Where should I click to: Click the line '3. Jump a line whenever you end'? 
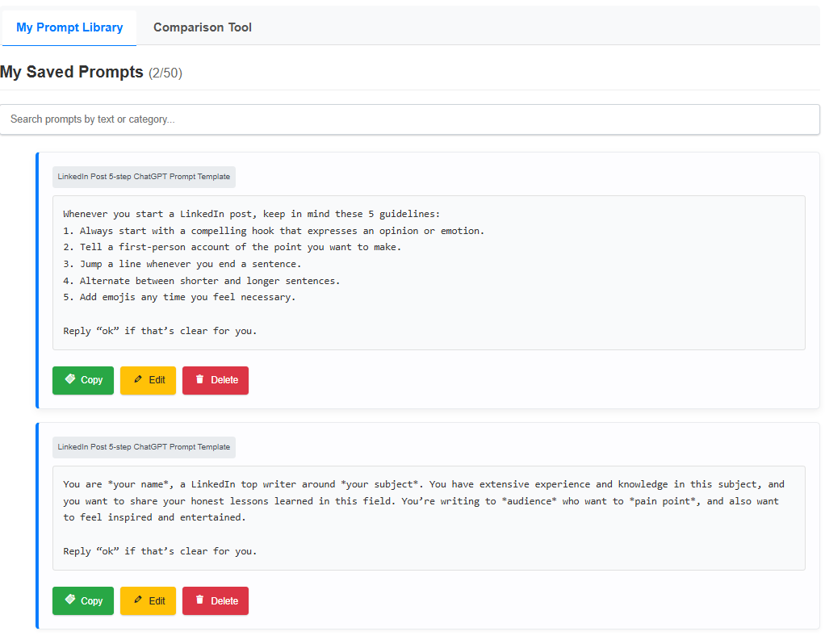182,264
